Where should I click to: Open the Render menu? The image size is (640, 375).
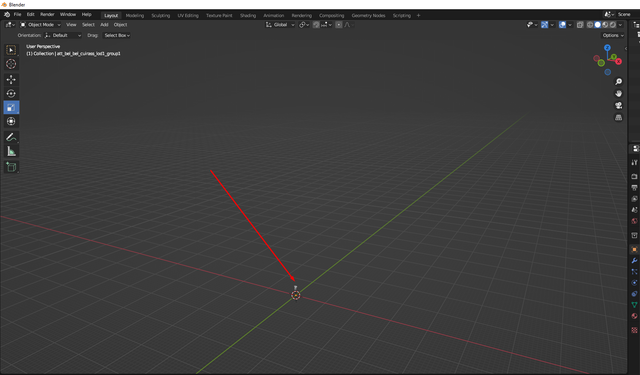pos(47,15)
